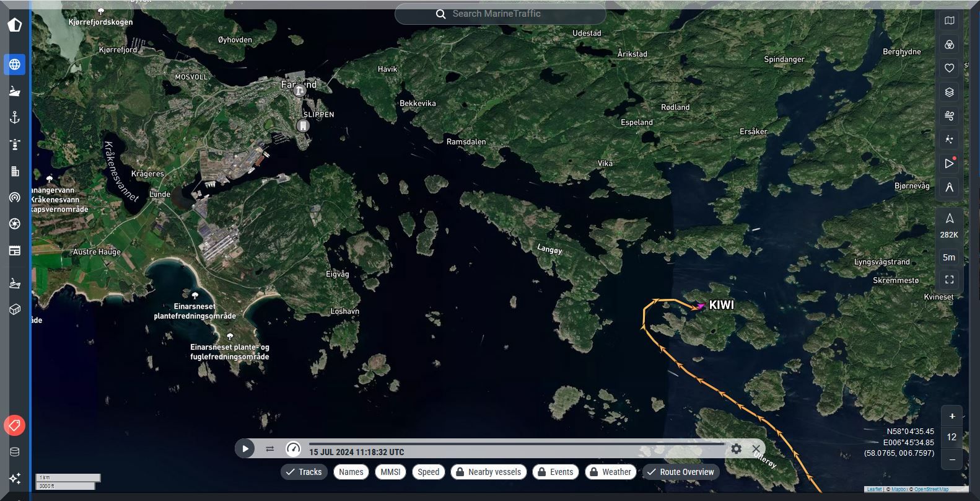Open the map type selector icon

tap(949, 21)
